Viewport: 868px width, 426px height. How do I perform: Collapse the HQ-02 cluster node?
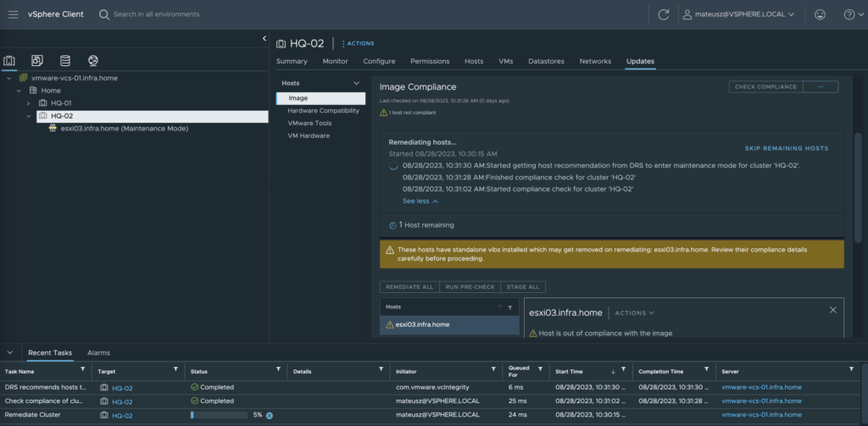28,116
